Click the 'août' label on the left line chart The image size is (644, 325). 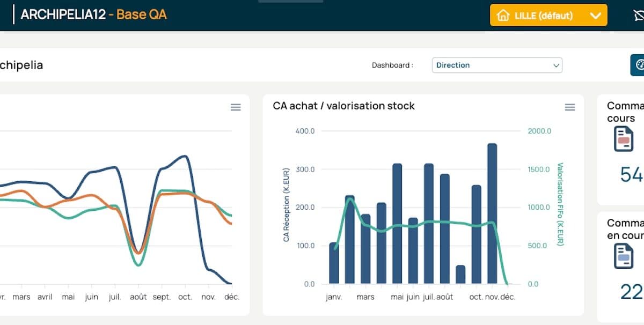138,297
